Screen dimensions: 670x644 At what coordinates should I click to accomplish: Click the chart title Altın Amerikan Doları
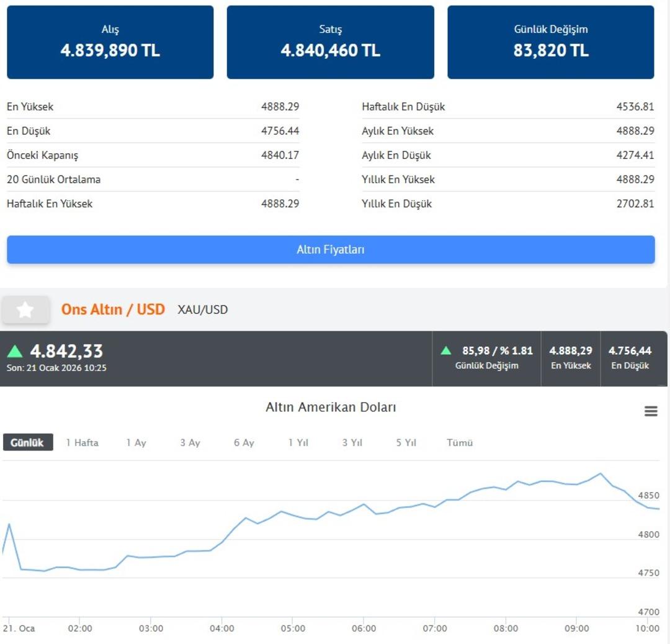click(x=331, y=408)
